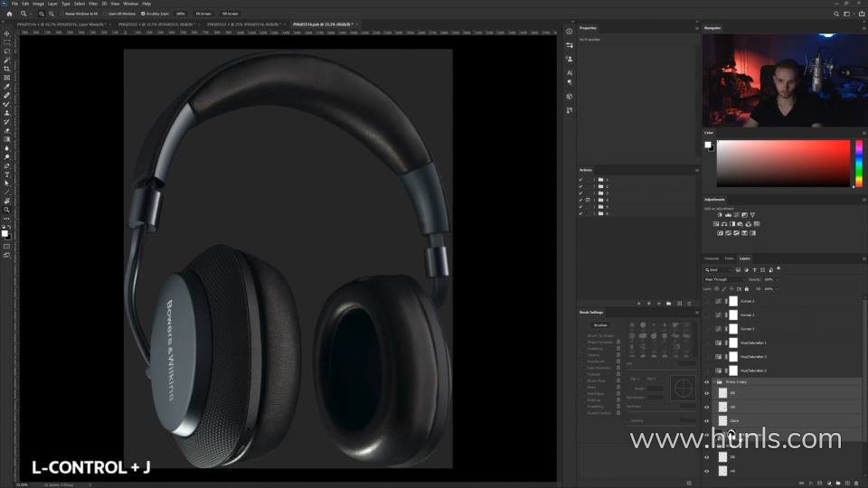Hide the layer group via eye icon
Image resolution: width=868 pixels, height=488 pixels.
707,381
